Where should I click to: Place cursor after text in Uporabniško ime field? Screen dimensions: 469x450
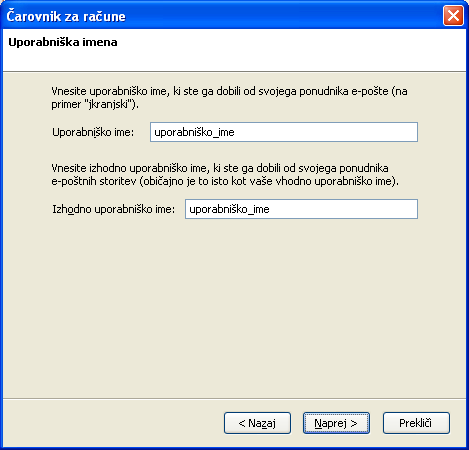(x=236, y=132)
